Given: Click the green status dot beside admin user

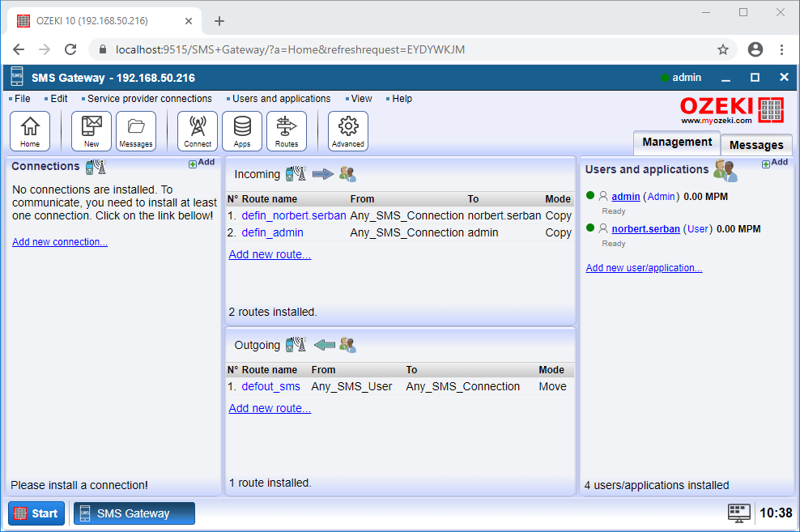Looking at the screenshot, I should point(590,195).
